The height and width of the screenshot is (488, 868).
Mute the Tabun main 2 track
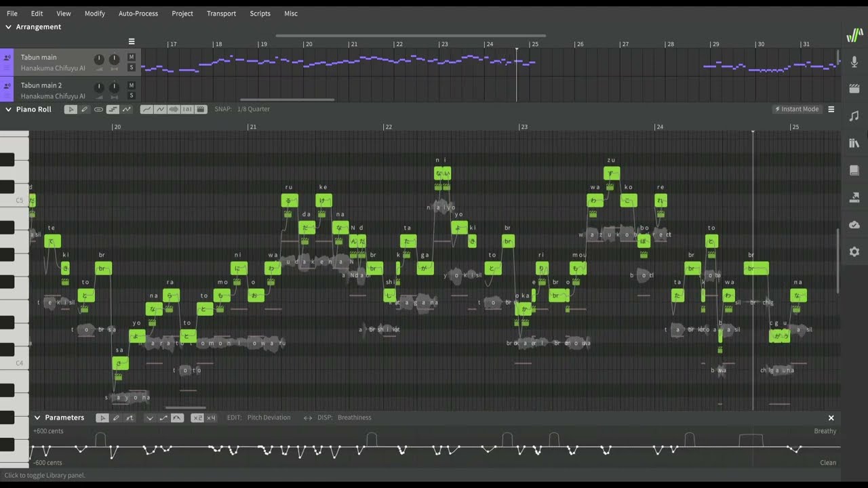click(132, 85)
